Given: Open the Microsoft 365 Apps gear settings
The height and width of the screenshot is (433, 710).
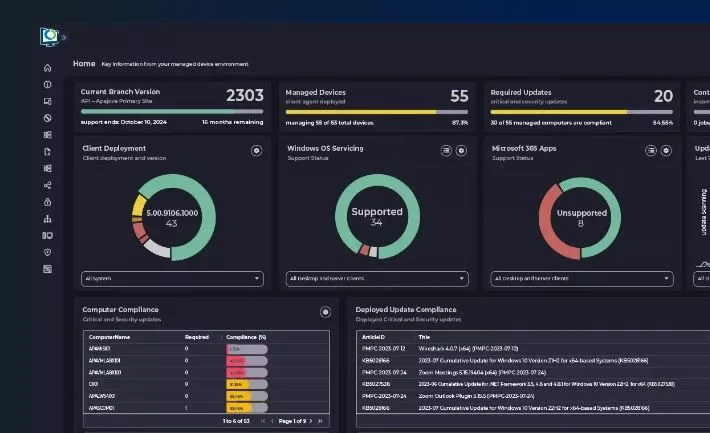Looking at the screenshot, I should pos(666,151).
